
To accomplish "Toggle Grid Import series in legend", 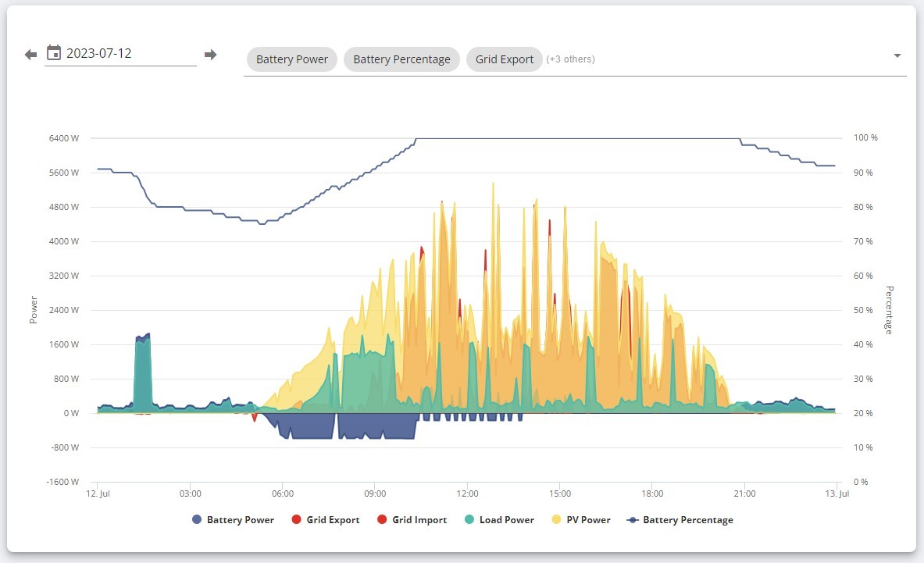I will (412, 520).
